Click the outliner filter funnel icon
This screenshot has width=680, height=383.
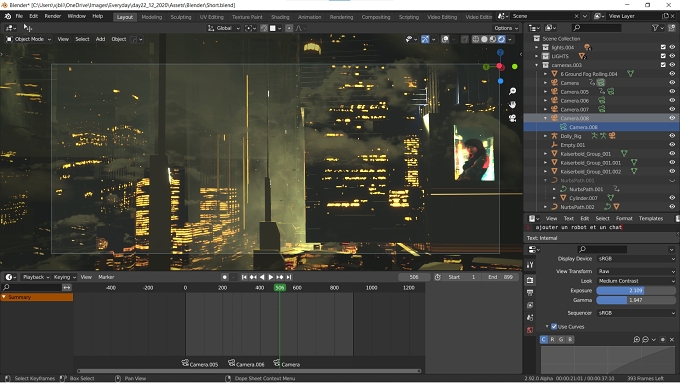(655, 28)
